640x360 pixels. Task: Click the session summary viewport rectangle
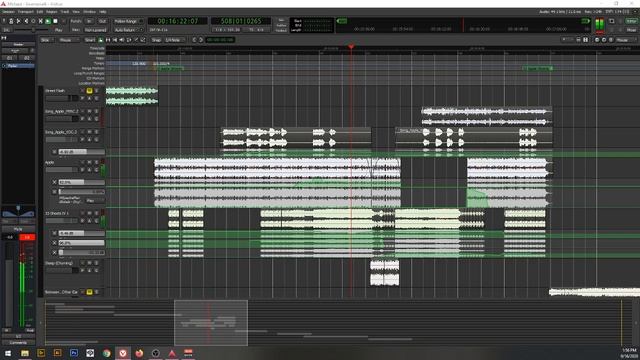(211, 323)
